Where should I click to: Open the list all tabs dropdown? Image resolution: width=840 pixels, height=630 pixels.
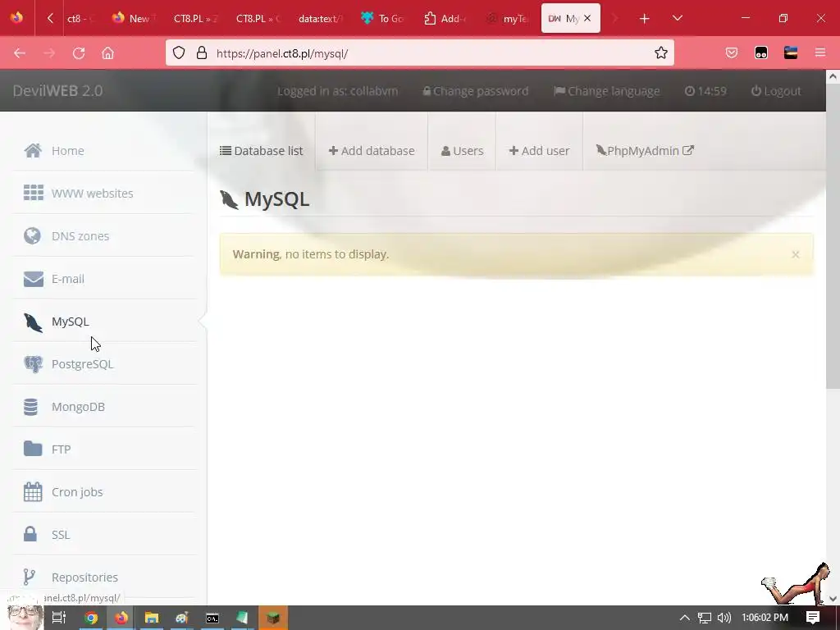[x=678, y=19]
